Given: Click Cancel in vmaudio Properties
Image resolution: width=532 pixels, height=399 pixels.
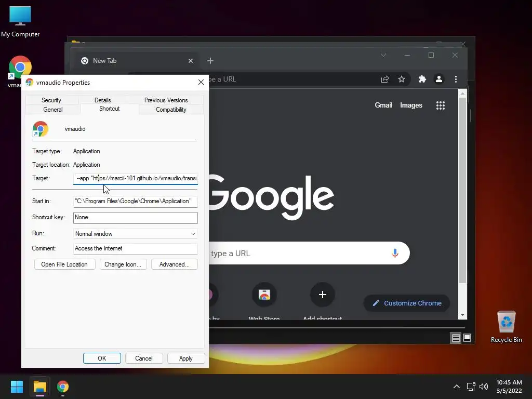Looking at the screenshot, I should click(144, 358).
